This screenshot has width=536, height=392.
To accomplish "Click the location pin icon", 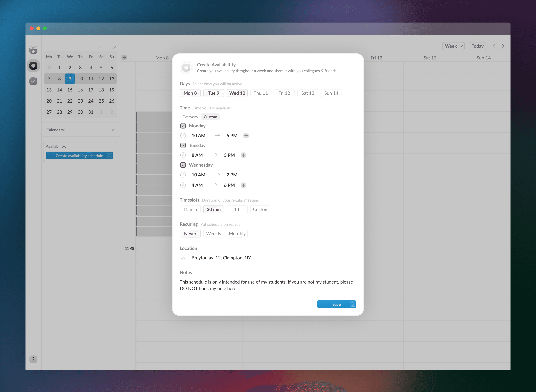I will (183, 258).
